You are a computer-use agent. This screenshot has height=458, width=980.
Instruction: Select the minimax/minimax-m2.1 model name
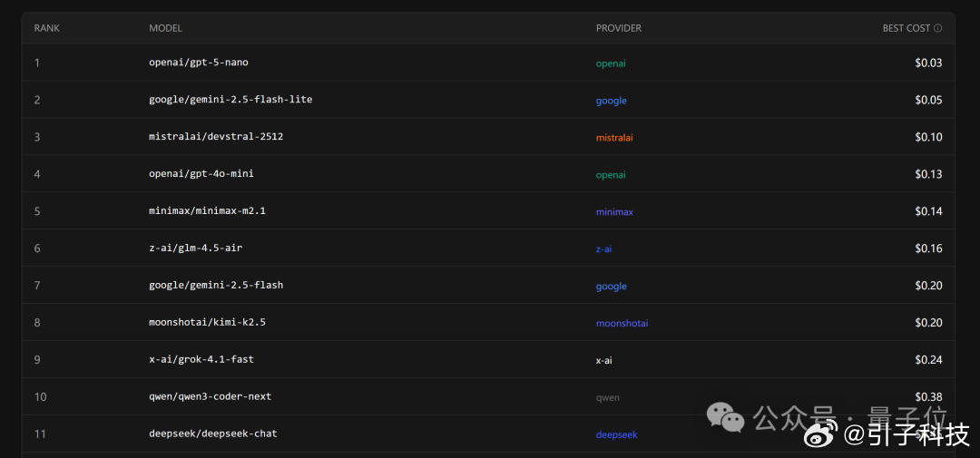pos(208,210)
